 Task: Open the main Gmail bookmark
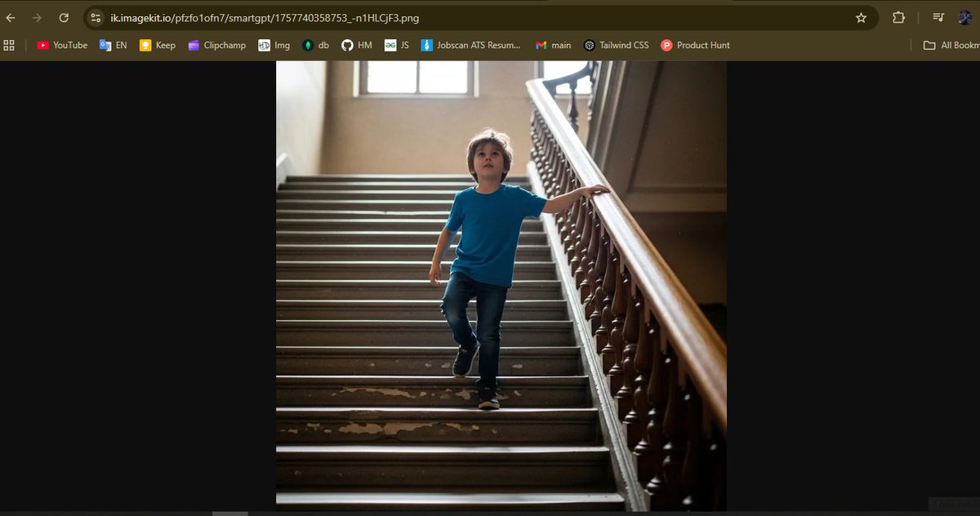pos(553,45)
